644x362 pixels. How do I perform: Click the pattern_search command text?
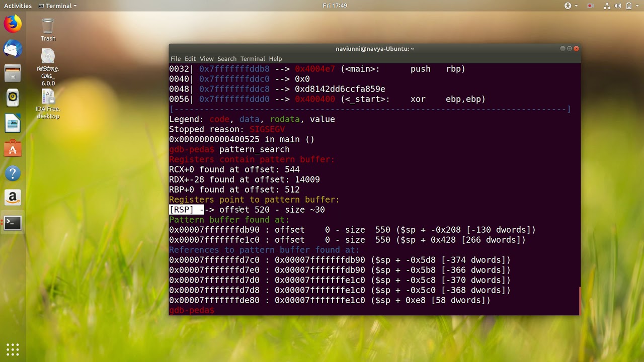tap(255, 149)
